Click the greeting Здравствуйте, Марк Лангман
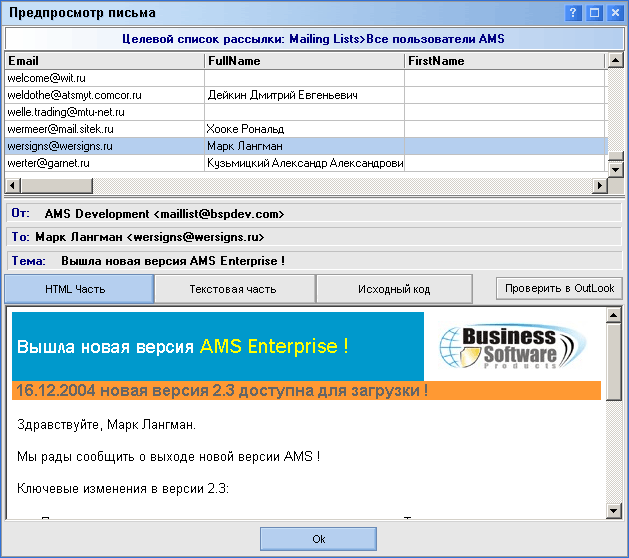The image size is (629, 558). pos(106,424)
